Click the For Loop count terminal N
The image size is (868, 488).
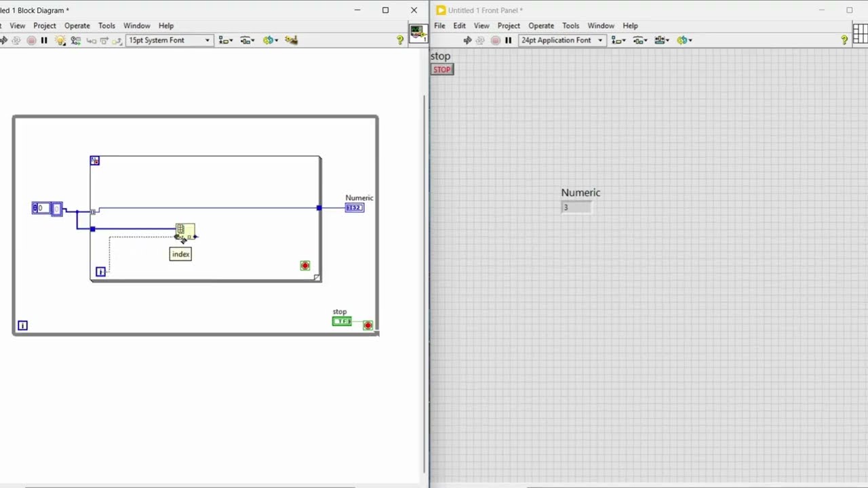click(x=95, y=161)
